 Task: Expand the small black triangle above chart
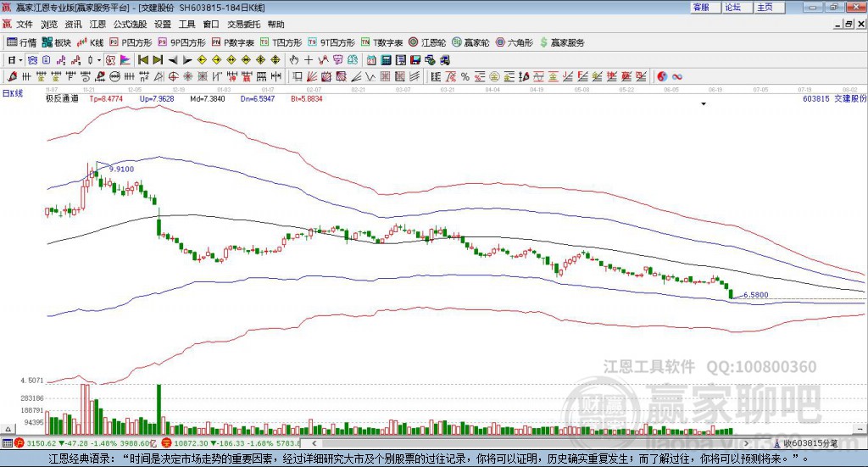704,103
